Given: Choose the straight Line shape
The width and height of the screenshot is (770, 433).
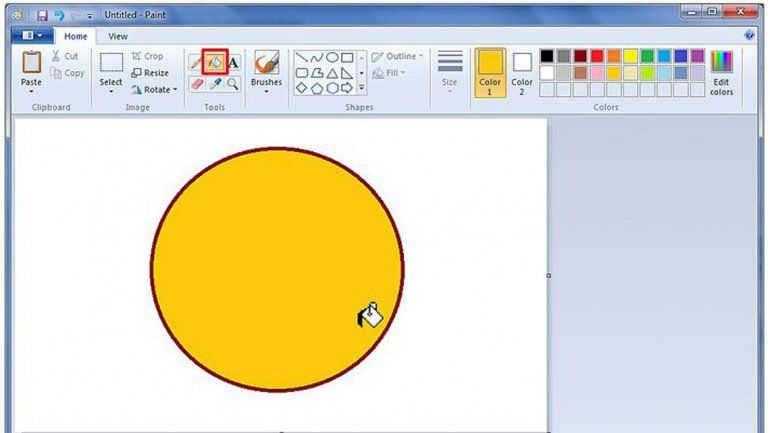Looking at the screenshot, I should pyautogui.click(x=302, y=57).
